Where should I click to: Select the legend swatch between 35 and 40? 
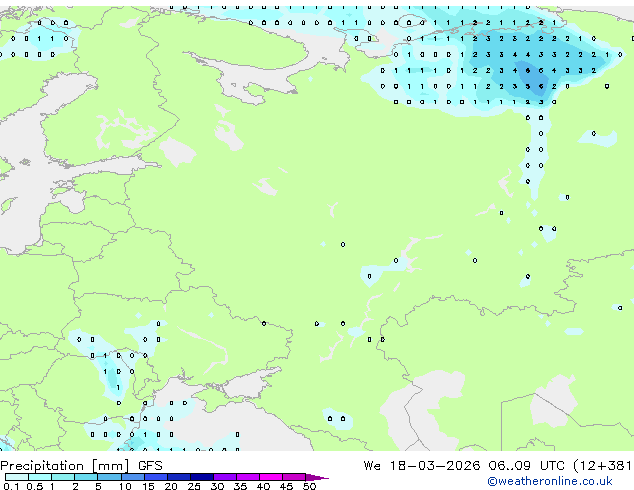tap(248, 477)
